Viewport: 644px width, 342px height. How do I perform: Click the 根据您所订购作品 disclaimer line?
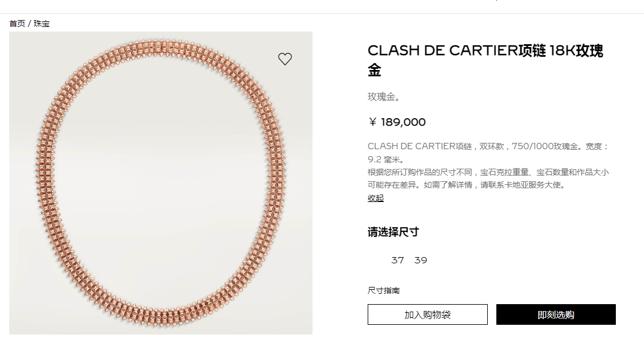(488, 172)
